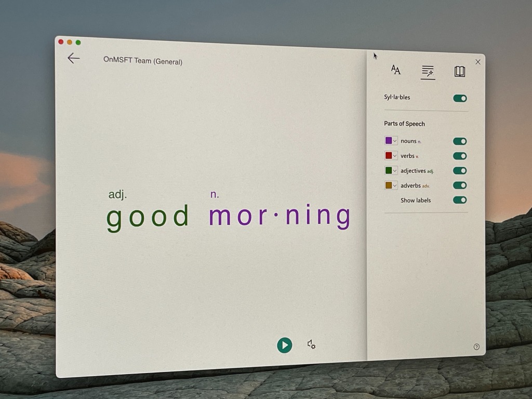Turn off Show labels switch
Viewport: 532px width, 399px height.
[x=460, y=200]
